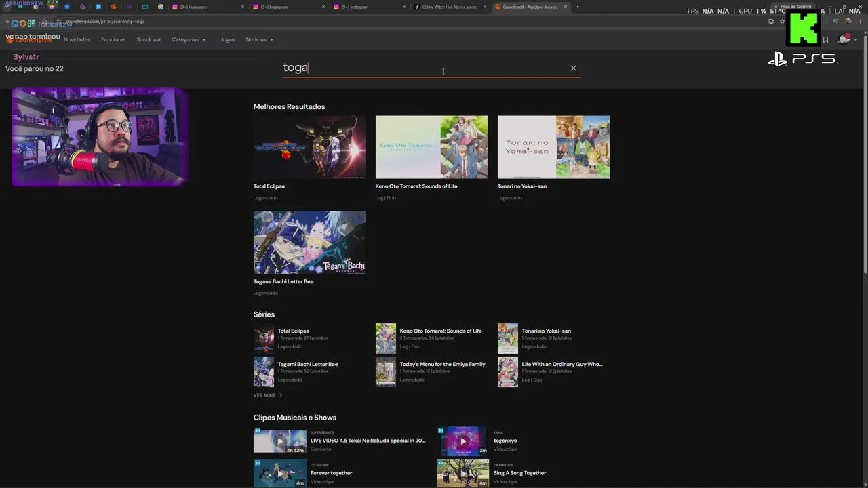Open the Sing A Song Together clip title
The width and height of the screenshot is (868, 488).
[520, 473]
